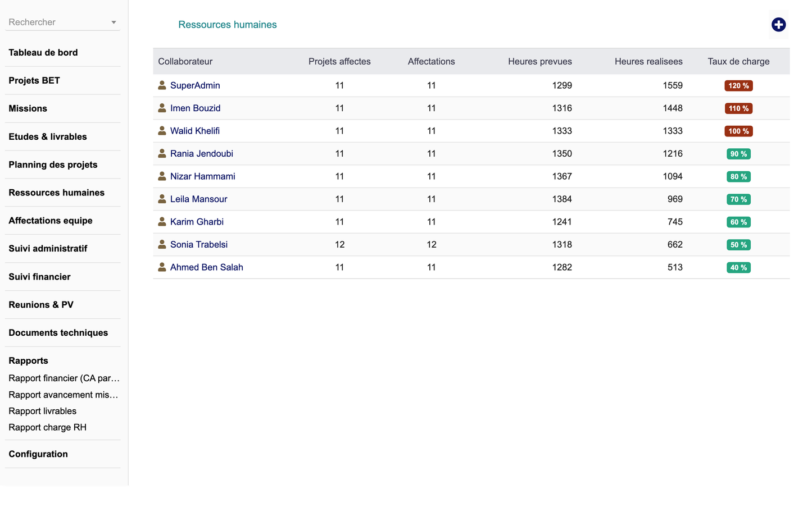Click the user icon beside Nizar Hammami
812x521 pixels.
(162, 176)
